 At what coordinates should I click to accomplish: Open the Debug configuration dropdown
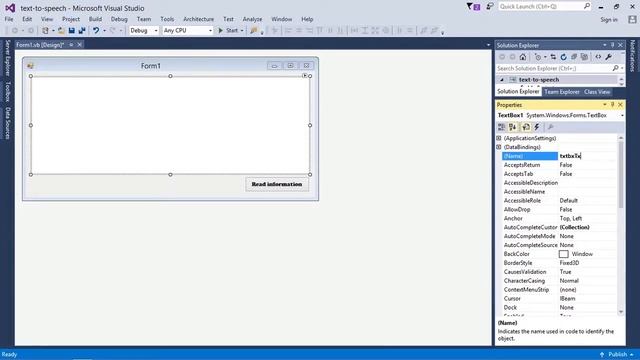[x=156, y=31]
